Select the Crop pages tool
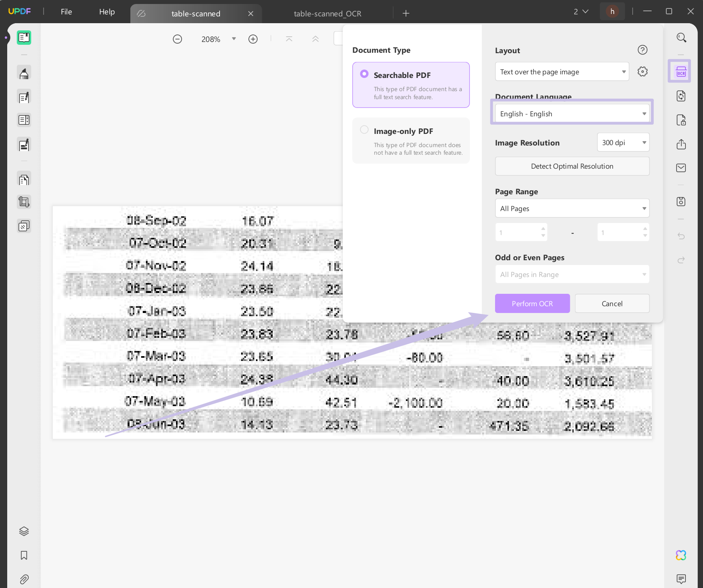Viewport: 703px width, 588px height. 24,201
